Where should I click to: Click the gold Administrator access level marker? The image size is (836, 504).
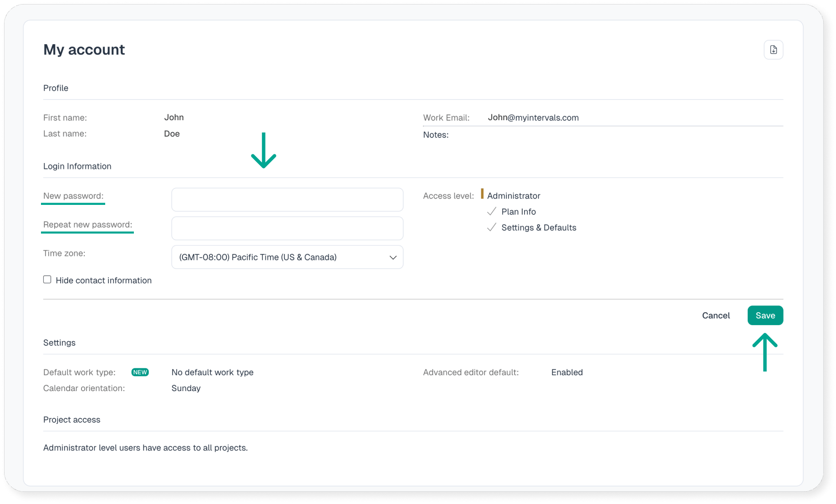coord(482,194)
